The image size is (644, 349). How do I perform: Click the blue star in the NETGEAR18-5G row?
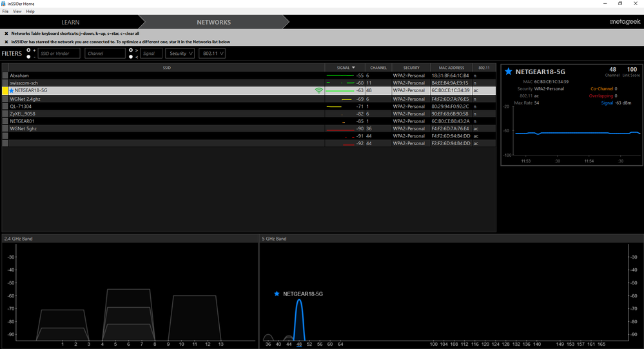[12, 90]
